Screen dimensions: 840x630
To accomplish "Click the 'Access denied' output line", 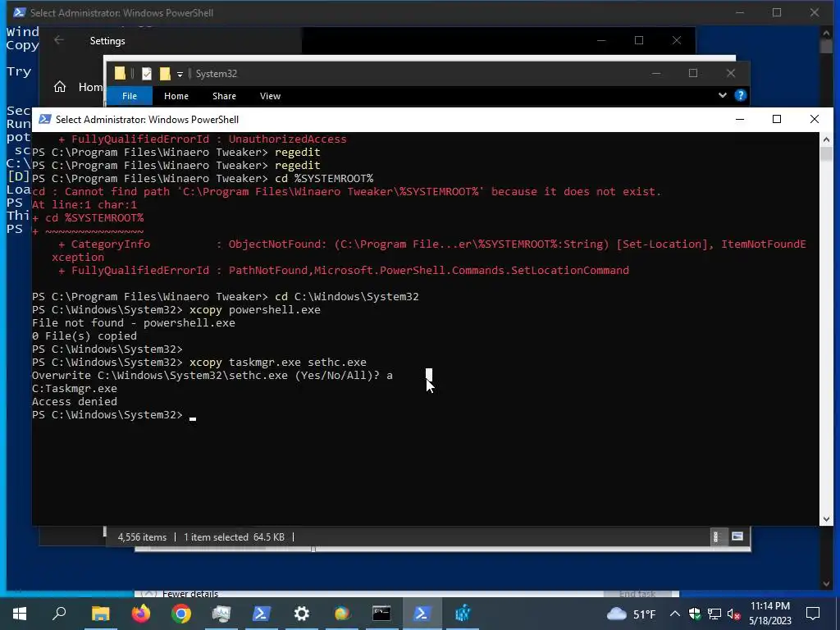I will point(75,401).
